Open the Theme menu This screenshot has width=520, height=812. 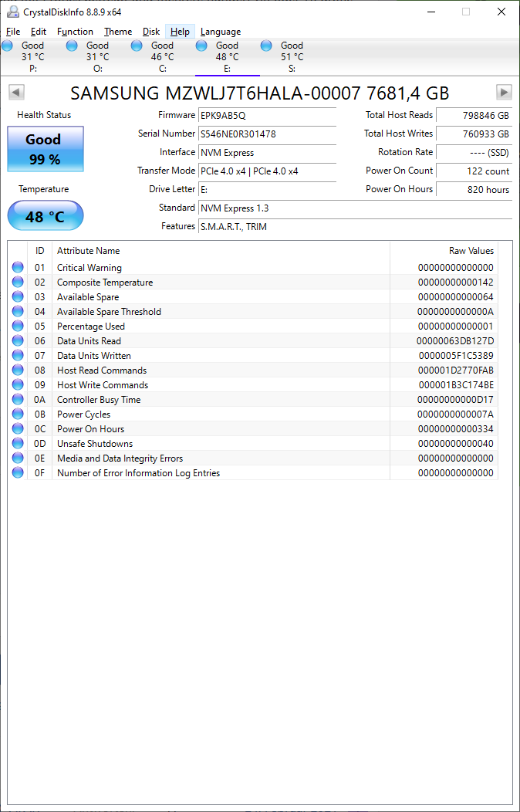(x=118, y=32)
